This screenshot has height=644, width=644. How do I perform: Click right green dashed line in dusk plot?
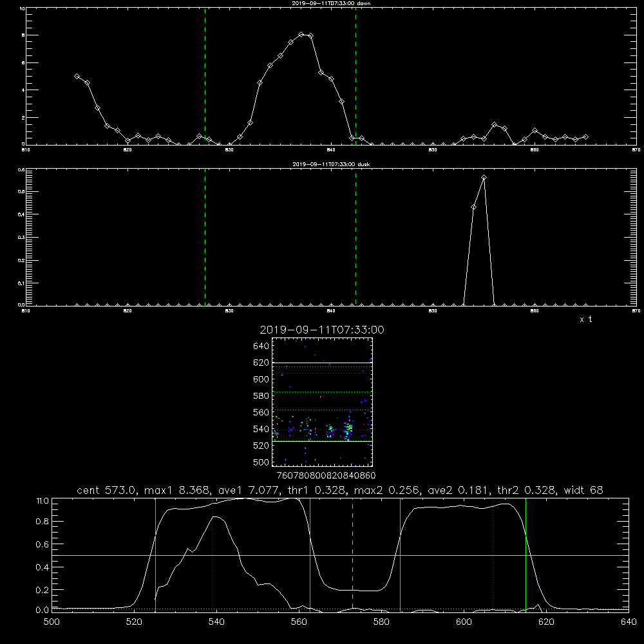tap(355, 237)
